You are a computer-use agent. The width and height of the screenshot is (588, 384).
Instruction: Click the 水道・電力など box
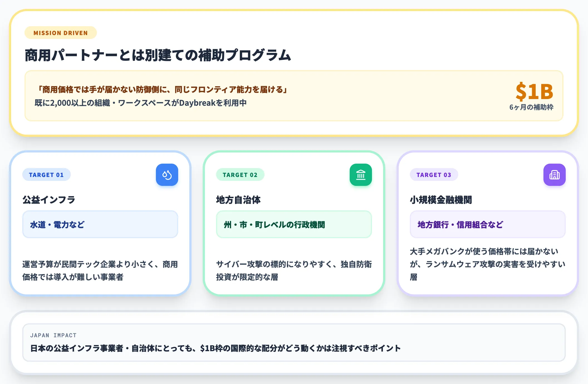pyautogui.click(x=100, y=224)
